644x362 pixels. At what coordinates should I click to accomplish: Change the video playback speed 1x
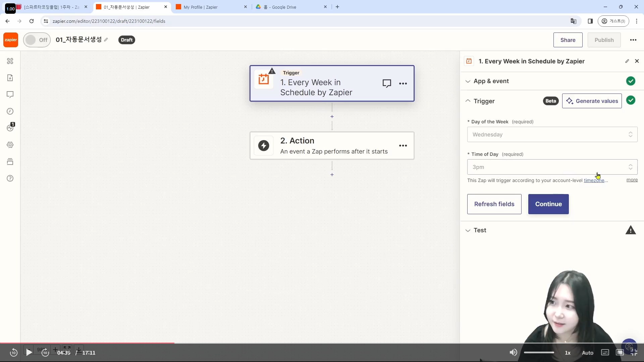(x=568, y=353)
